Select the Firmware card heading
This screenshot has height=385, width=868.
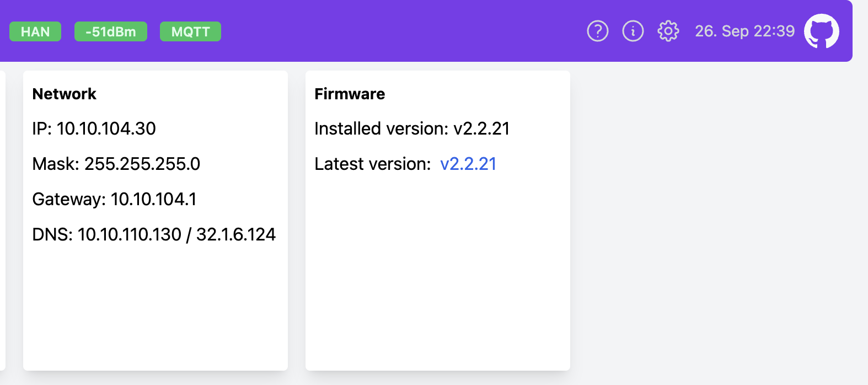pyautogui.click(x=350, y=94)
